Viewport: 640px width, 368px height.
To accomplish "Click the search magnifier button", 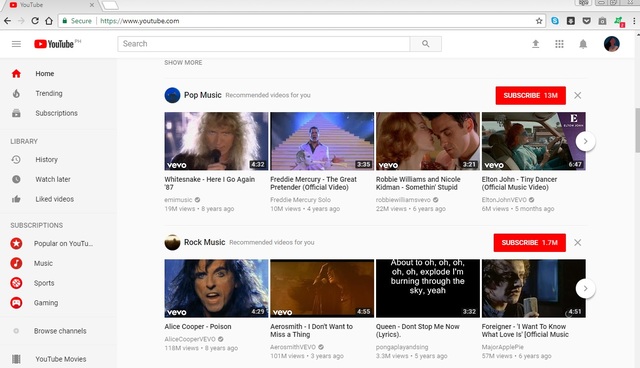I will point(426,44).
